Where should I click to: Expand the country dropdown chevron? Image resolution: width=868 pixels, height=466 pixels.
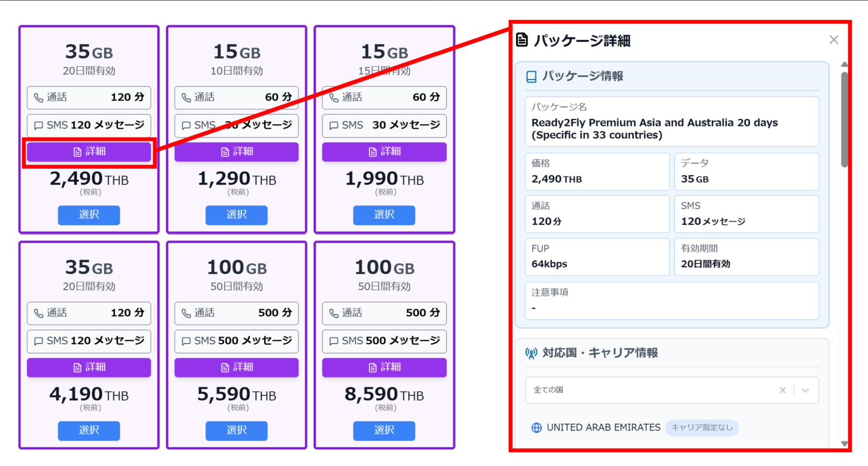[x=806, y=390]
